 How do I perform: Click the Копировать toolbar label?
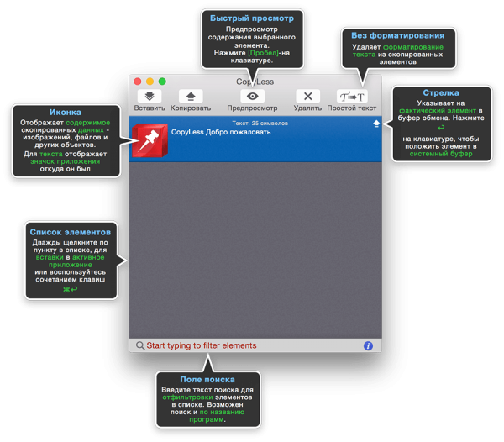pos(191,108)
